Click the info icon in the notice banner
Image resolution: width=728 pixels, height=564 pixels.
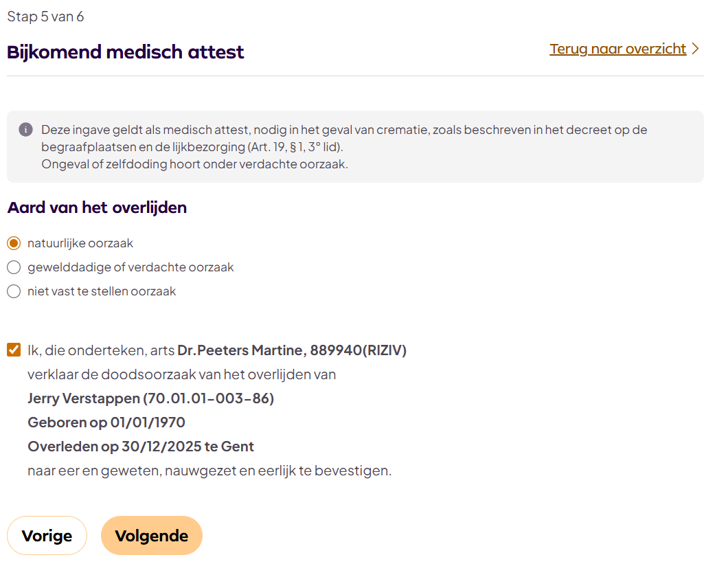25,129
